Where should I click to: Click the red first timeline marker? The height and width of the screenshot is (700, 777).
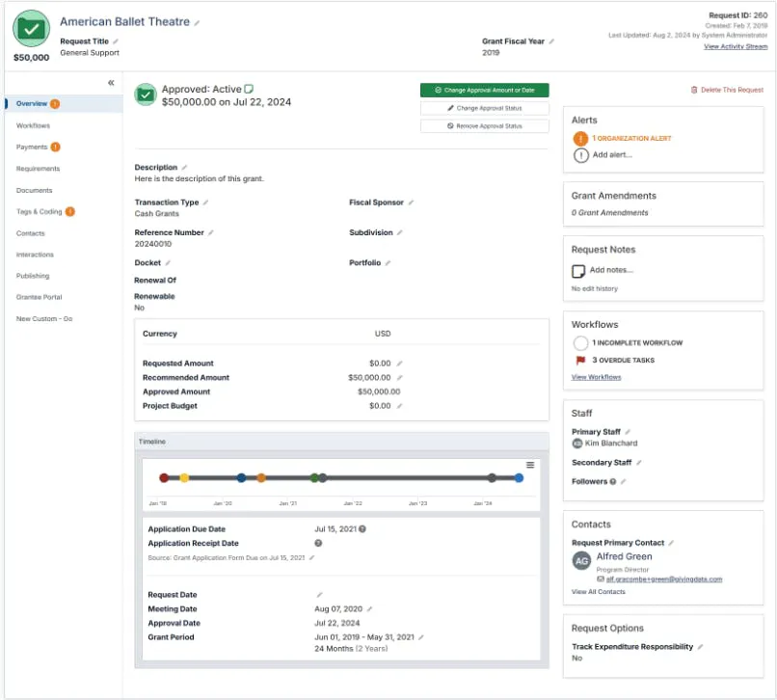164,478
